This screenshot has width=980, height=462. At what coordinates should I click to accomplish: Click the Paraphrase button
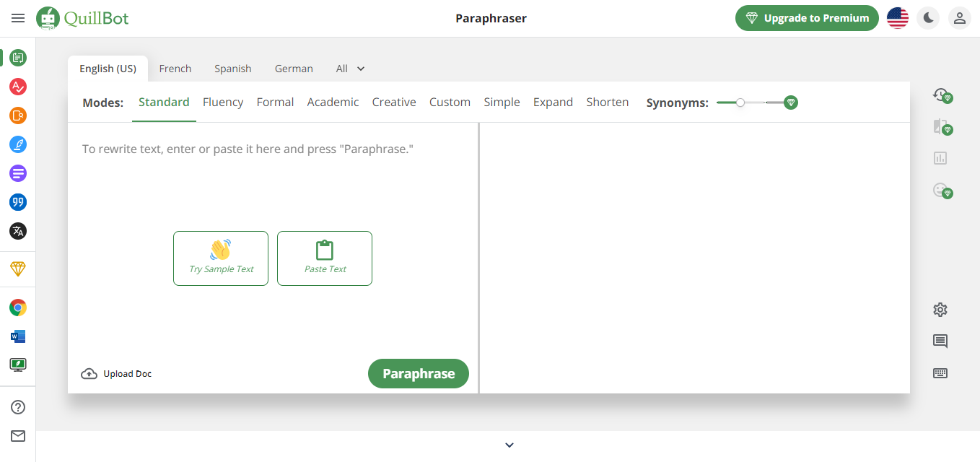click(x=419, y=374)
